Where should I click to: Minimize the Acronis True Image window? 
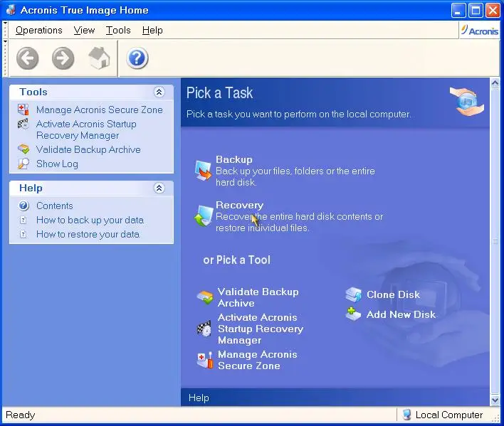pyautogui.click(x=458, y=10)
